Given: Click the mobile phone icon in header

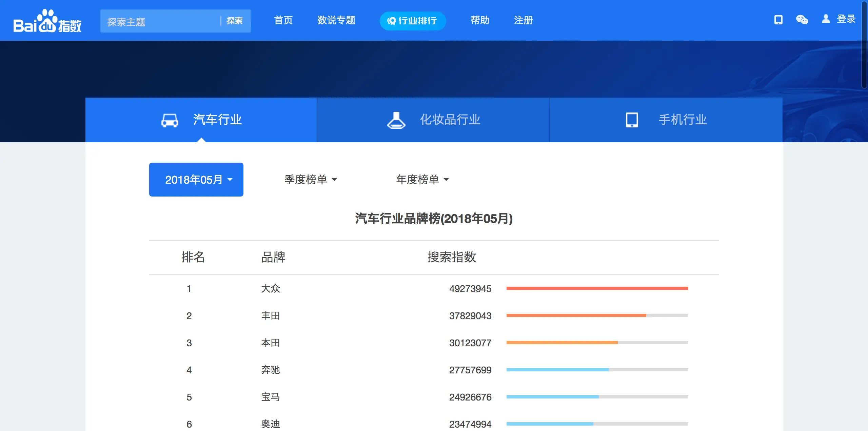Looking at the screenshot, I should click(x=778, y=20).
